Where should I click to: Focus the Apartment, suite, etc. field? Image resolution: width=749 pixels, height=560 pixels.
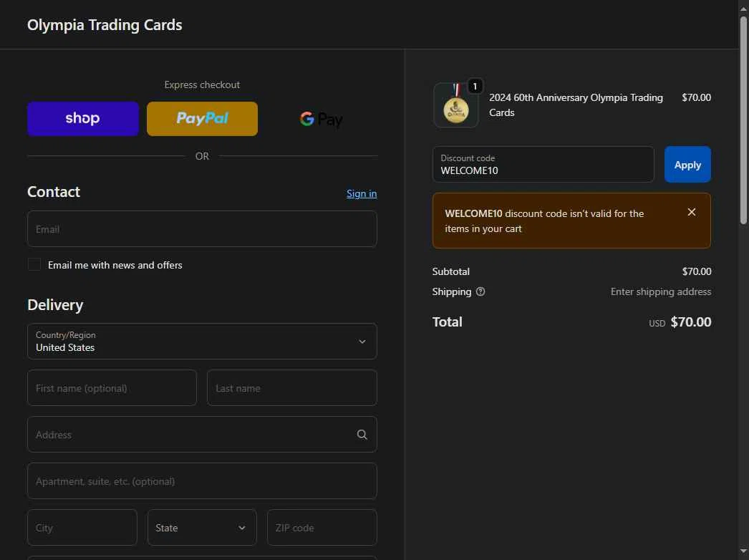click(x=202, y=481)
